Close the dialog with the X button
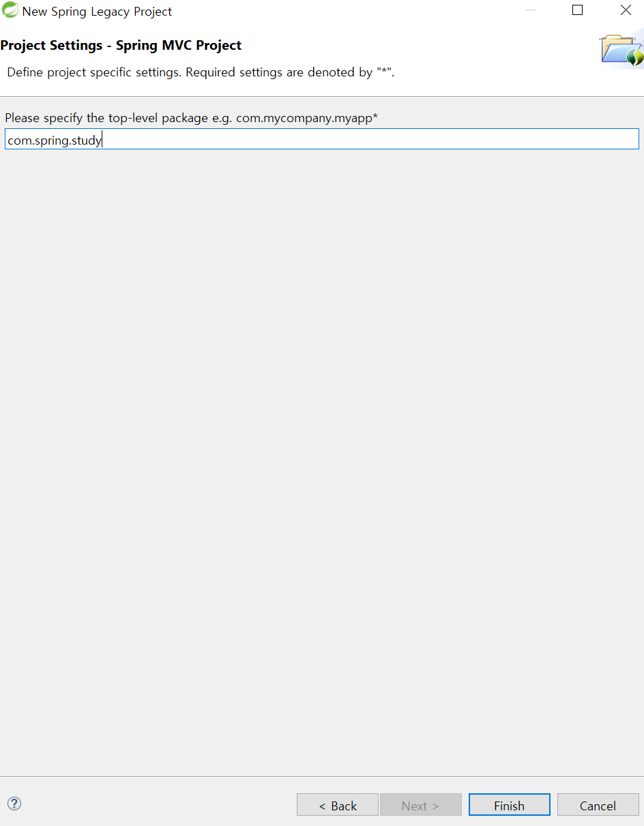The height and width of the screenshot is (826, 644). pyautogui.click(x=626, y=10)
